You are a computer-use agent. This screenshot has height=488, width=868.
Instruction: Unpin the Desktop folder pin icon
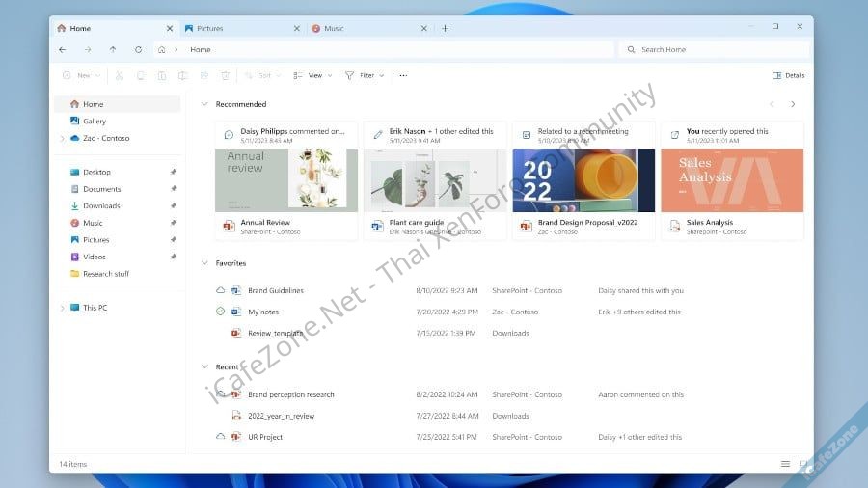(174, 172)
